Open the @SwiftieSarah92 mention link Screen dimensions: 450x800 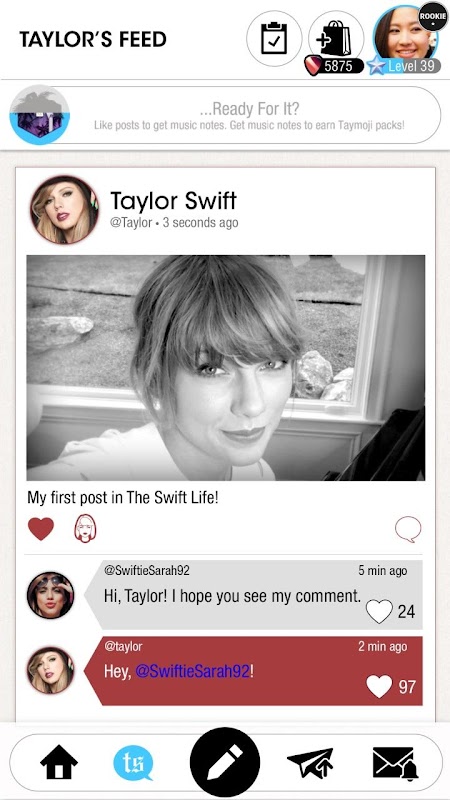pos(193,671)
